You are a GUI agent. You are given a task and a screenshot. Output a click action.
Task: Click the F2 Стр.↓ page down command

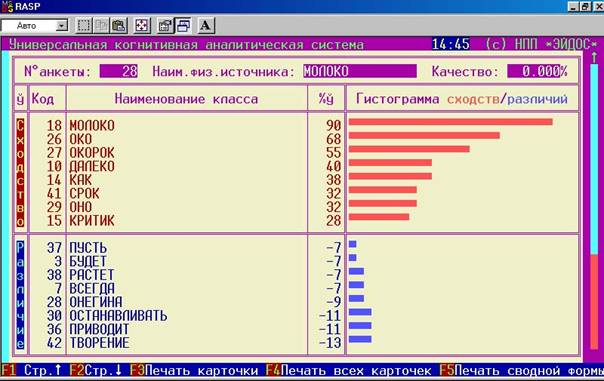(96, 371)
